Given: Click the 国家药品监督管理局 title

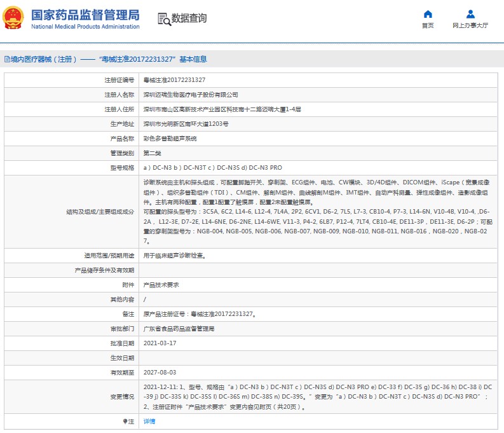Looking at the screenshot, I should point(85,15).
